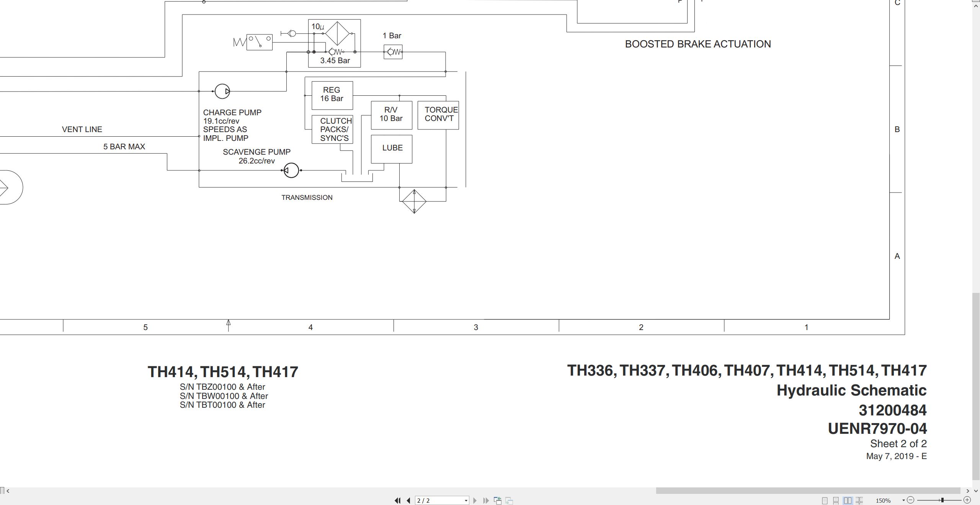980x505 pixels.
Task: Click S/N TBZ00100 & After text
Action: pyautogui.click(x=222, y=387)
